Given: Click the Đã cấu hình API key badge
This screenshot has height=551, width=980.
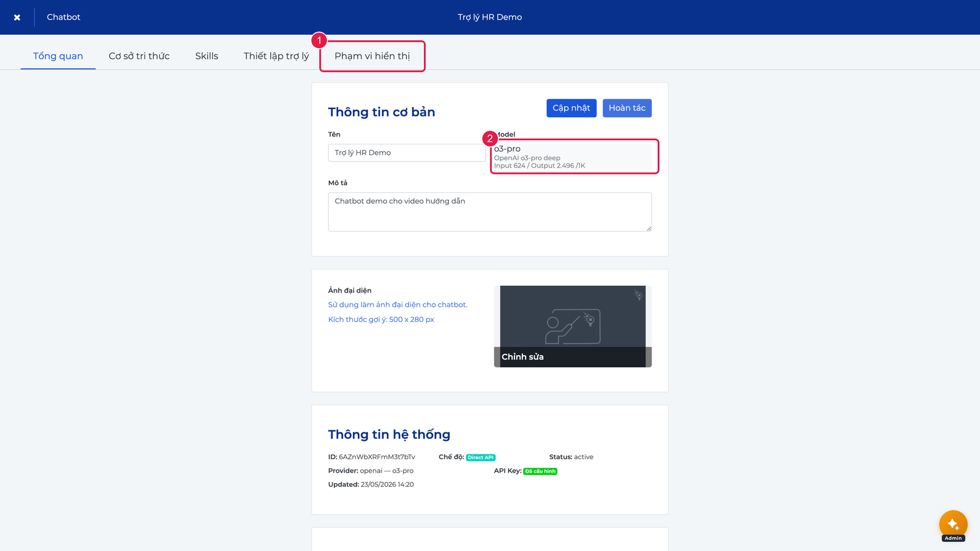Looking at the screenshot, I should [x=540, y=471].
